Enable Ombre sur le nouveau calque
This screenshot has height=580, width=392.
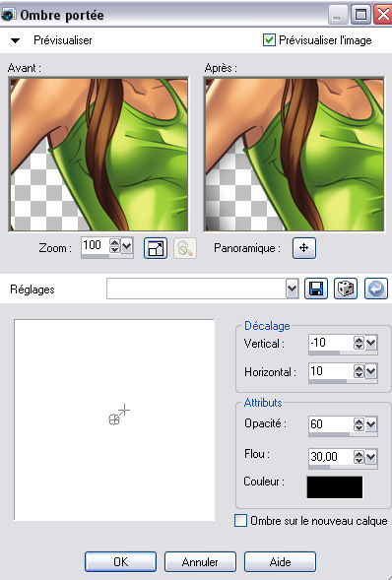click(240, 521)
